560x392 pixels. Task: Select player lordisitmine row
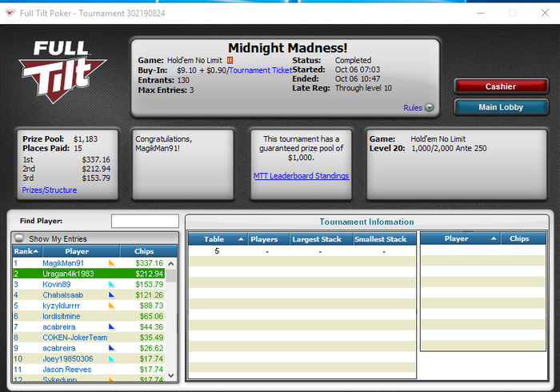89,316
